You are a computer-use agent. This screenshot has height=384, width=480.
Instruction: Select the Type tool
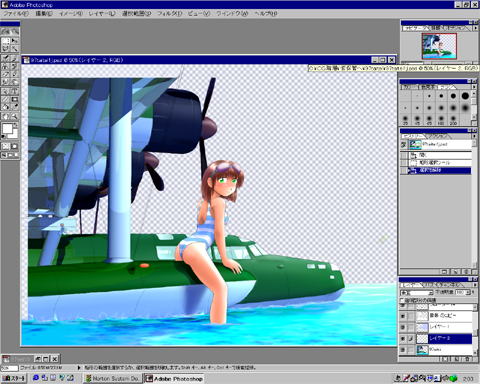coord(15,91)
